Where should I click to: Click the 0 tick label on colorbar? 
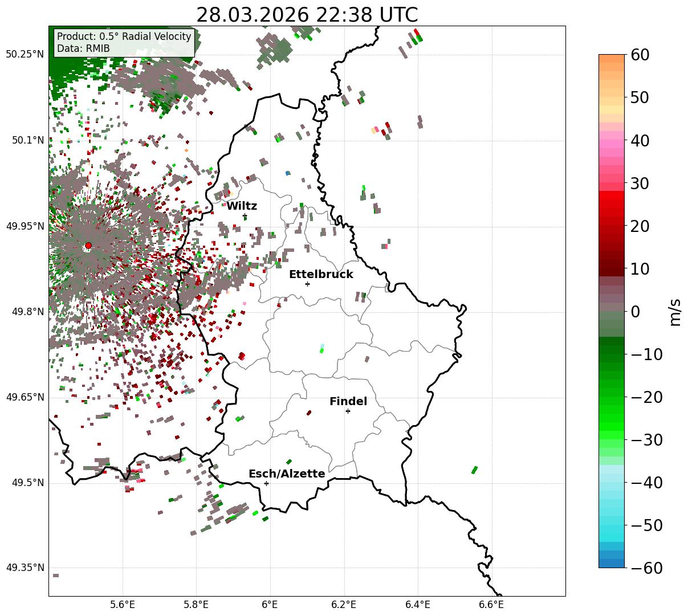click(636, 312)
